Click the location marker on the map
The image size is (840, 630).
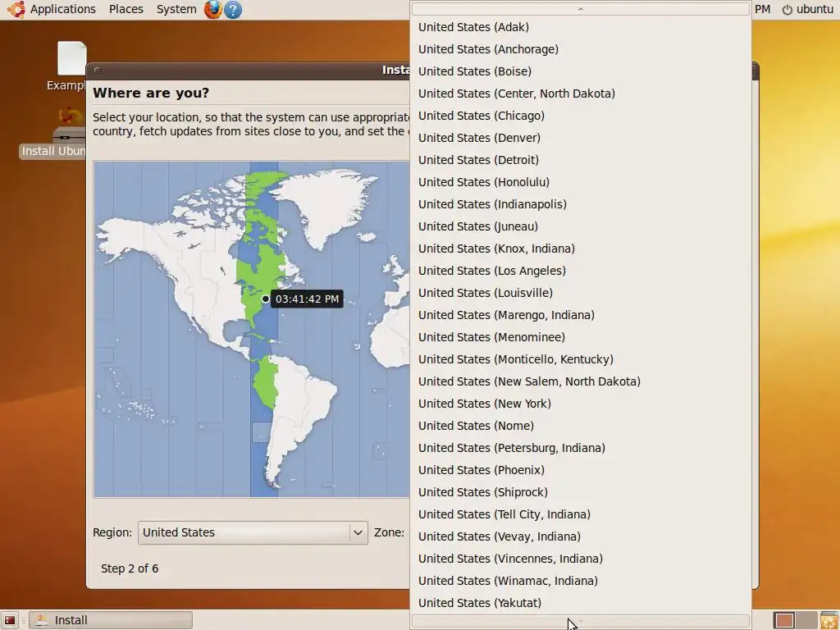click(x=265, y=299)
